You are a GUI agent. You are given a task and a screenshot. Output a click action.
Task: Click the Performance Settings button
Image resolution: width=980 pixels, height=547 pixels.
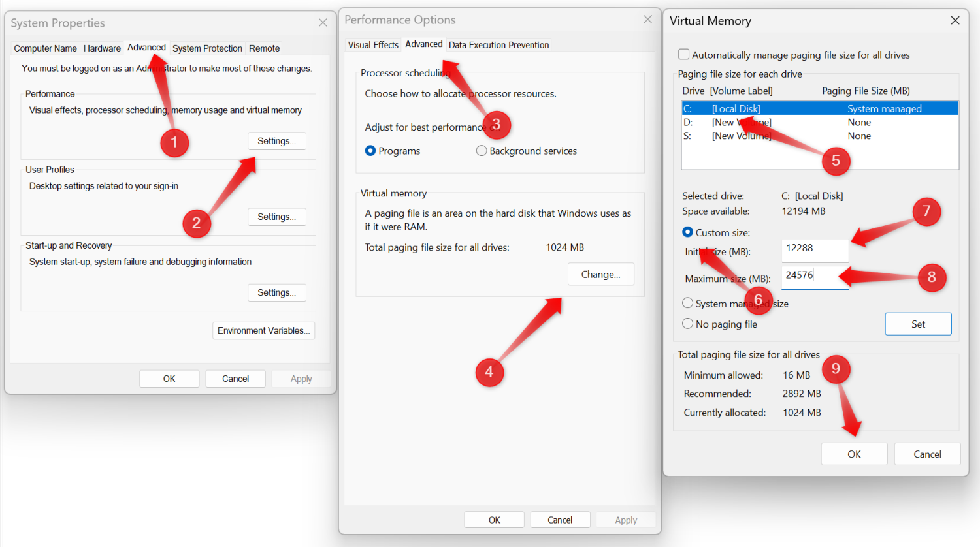276,141
